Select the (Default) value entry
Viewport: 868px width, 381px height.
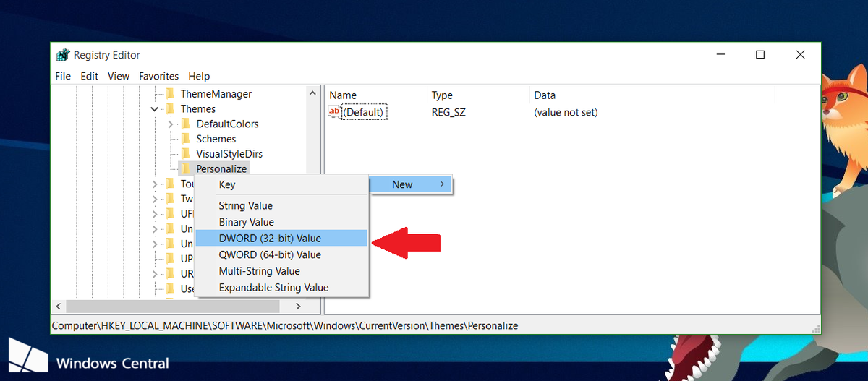click(x=363, y=112)
